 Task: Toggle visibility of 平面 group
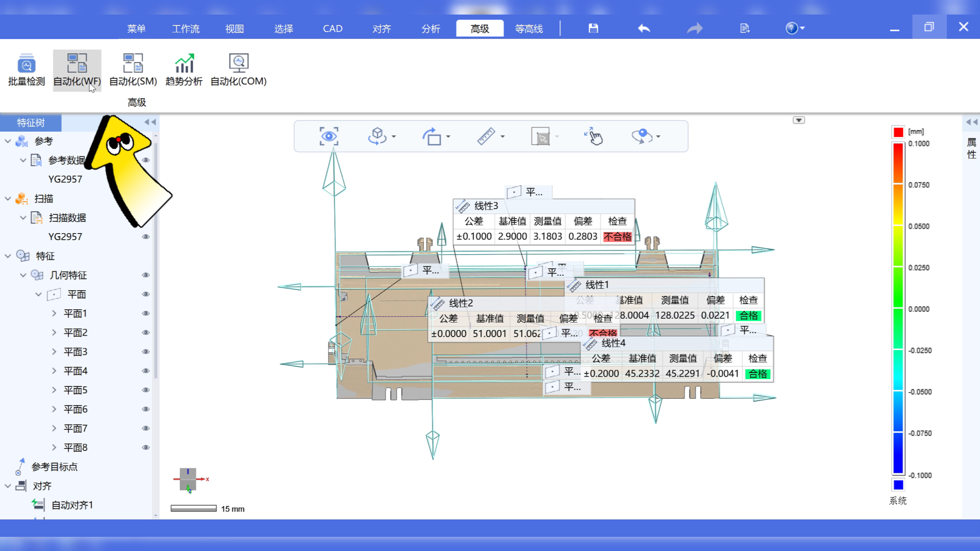click(146, 294)
